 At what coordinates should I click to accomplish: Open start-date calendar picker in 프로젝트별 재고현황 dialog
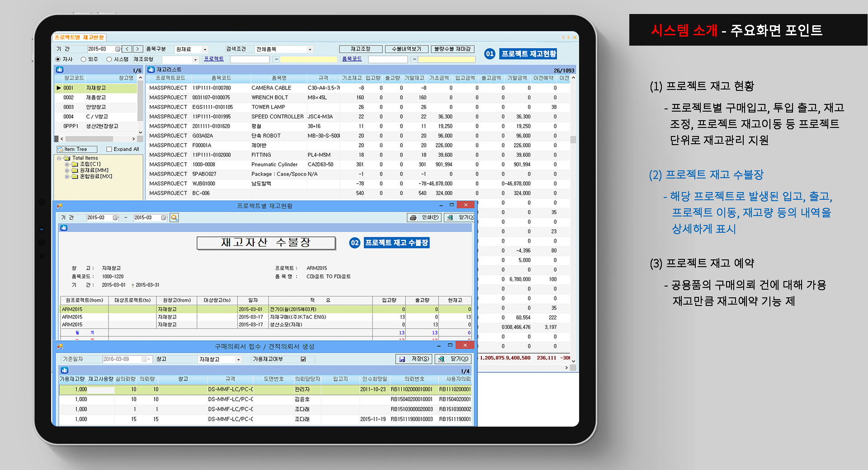point(116,218)
